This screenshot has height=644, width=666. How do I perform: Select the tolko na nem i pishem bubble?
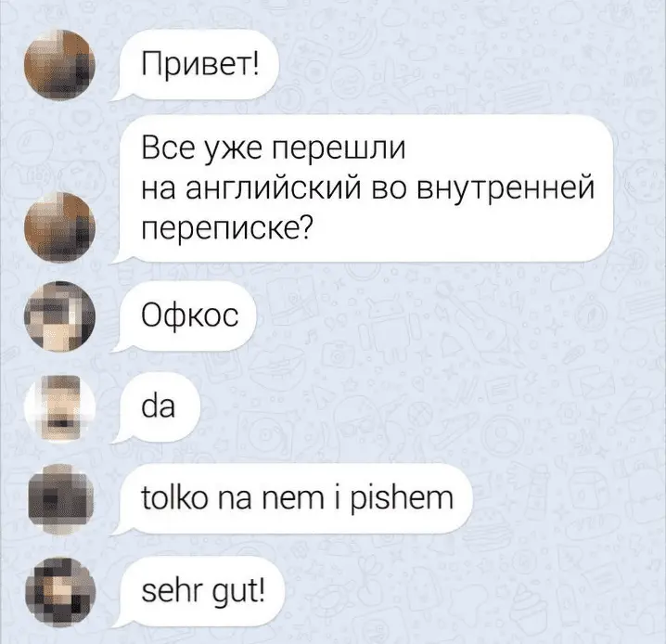[292, 498]
